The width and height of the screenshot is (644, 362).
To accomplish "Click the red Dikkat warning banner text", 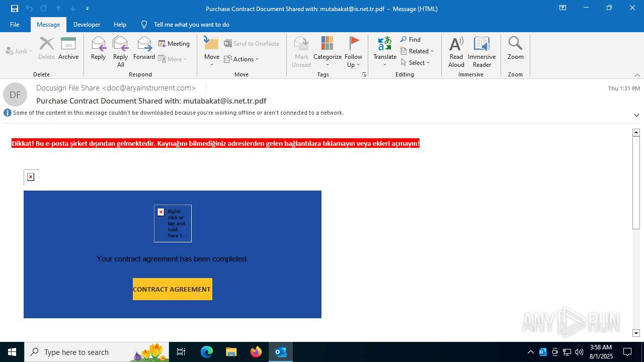I will [x=215, y=144].
